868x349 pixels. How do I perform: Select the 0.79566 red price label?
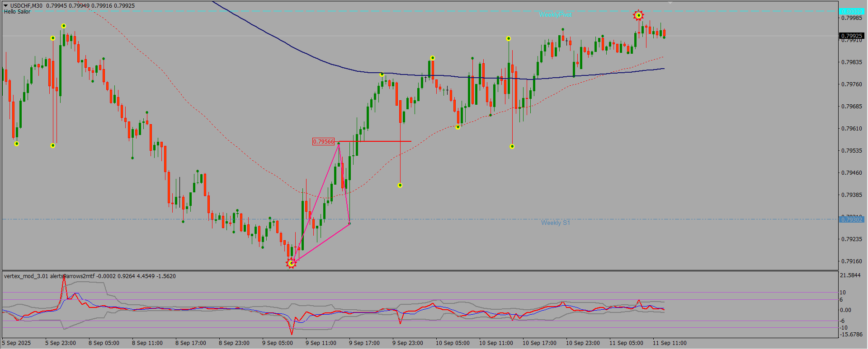pyautogui.click(x=324, y=142)
